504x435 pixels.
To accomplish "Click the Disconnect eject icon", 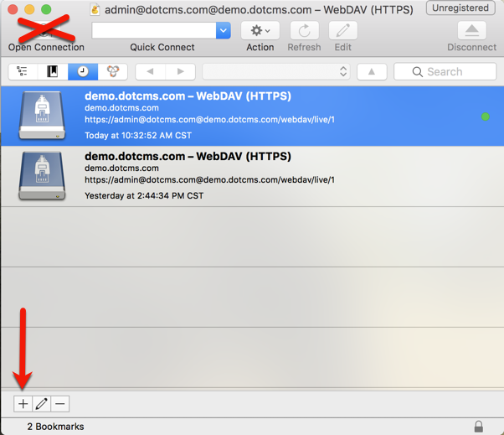I will pyautogui.click(x=471, y=30).
